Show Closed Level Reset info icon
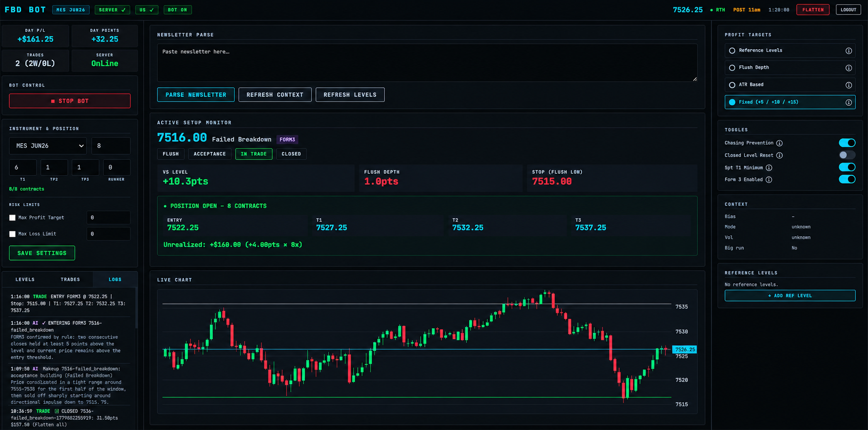The height and width of the screenshot is (430, 868). click(x=779, y=155)
